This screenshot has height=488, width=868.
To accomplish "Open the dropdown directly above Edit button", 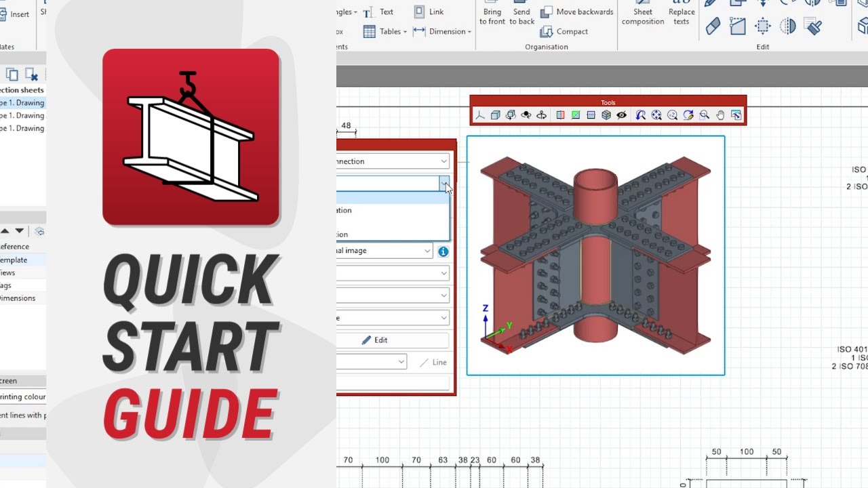I will (x=393, y=318).
